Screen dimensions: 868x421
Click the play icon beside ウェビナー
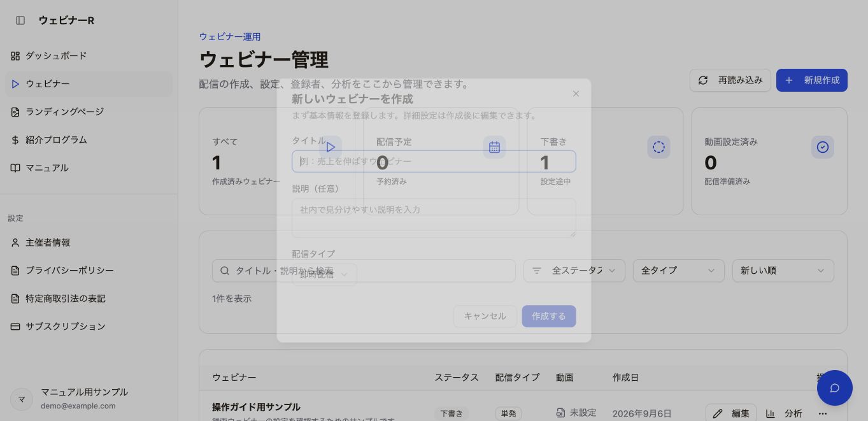click(x=15, y=84)
